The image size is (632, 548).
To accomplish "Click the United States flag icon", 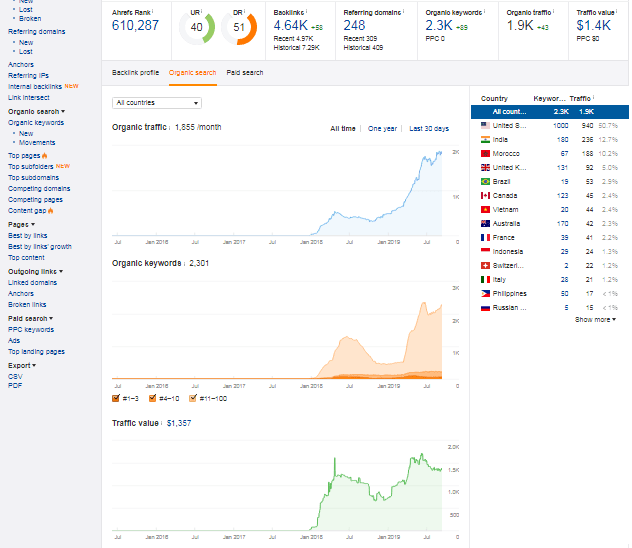I will 485,126.
